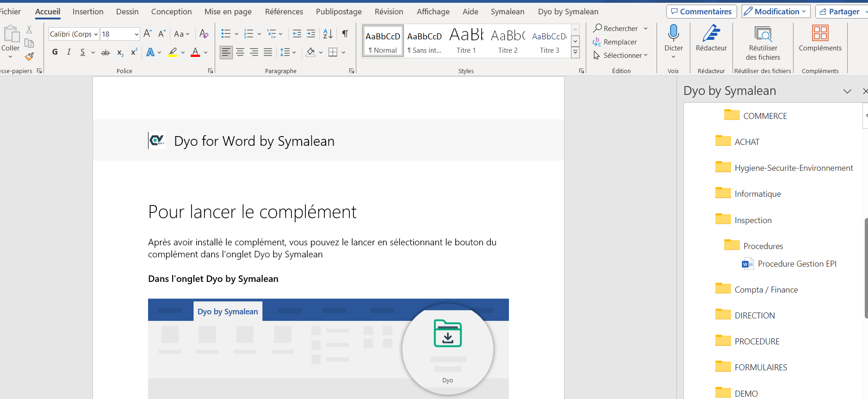The width and height of the screenshot is (868, 399).
Task: Open the font size dropdown showing 18
Action: click(x=136, y=34)
